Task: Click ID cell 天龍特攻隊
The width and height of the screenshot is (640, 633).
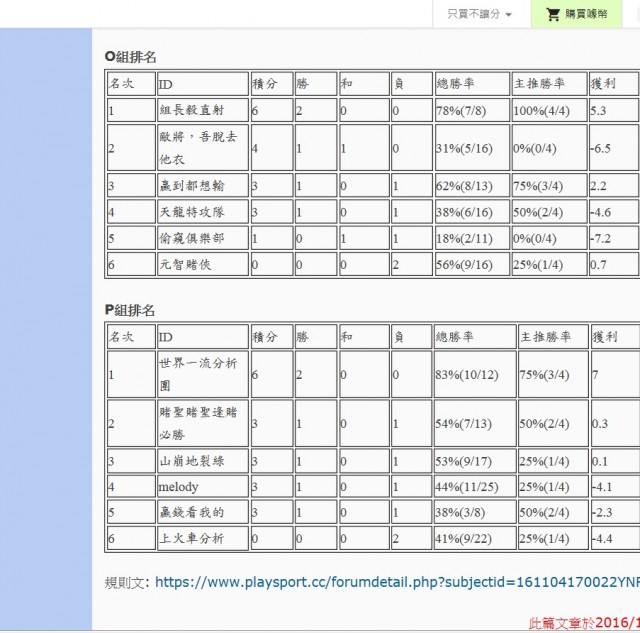Action: [x=203, y=212]
